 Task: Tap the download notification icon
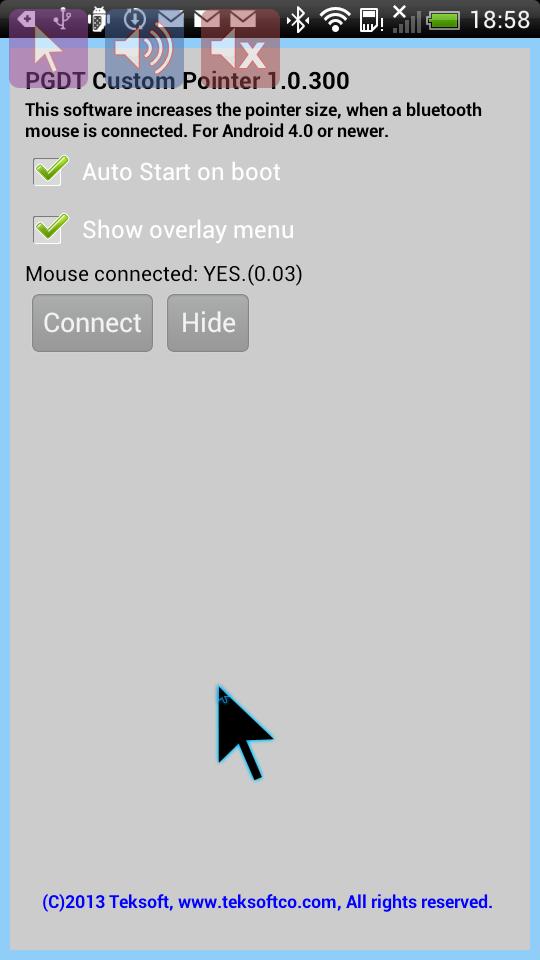click(134, 20)
